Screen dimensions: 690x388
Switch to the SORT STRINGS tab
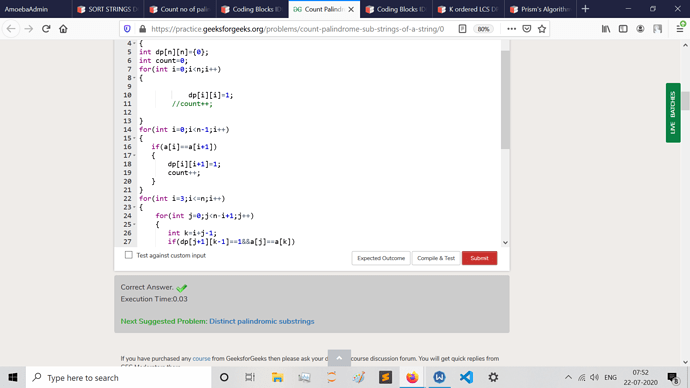tap(108, 9)
